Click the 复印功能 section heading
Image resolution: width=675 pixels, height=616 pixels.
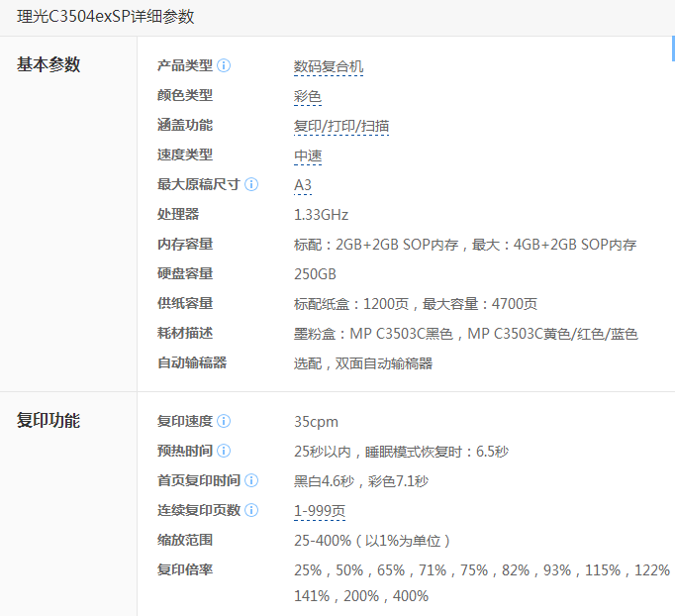(x=48, y=421)
